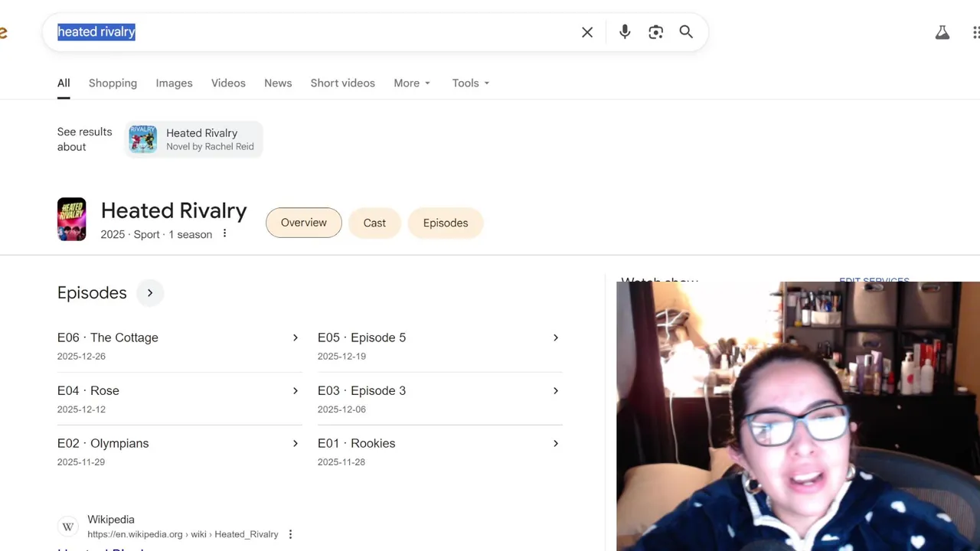Click the E02 · Olympians title
980x551 pixels.
[103, 443]
